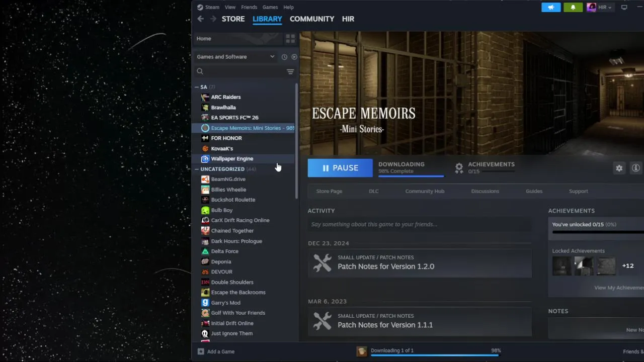Go back with the left arrow
644x362 pixels.
coord(201,19)
